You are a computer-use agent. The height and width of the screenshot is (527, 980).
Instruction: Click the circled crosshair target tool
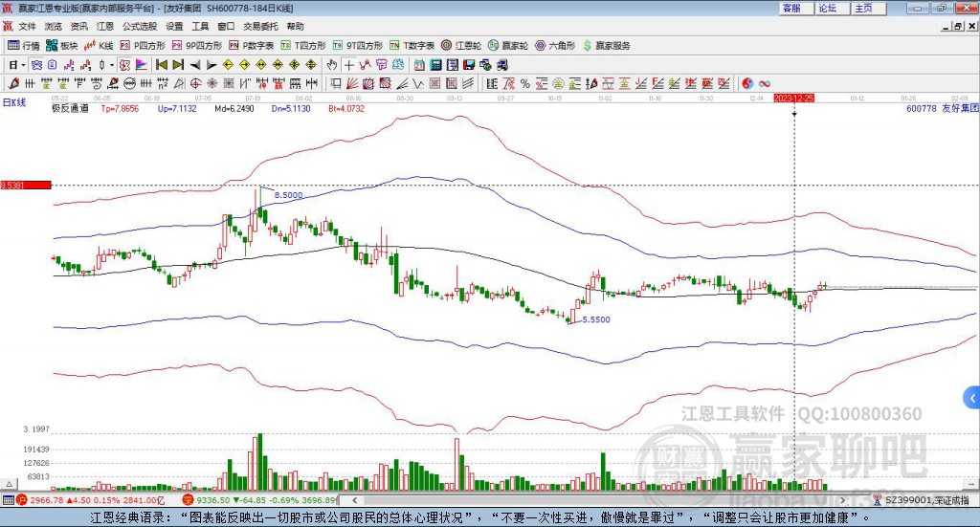pyautogui.click(x=195, y=83)
